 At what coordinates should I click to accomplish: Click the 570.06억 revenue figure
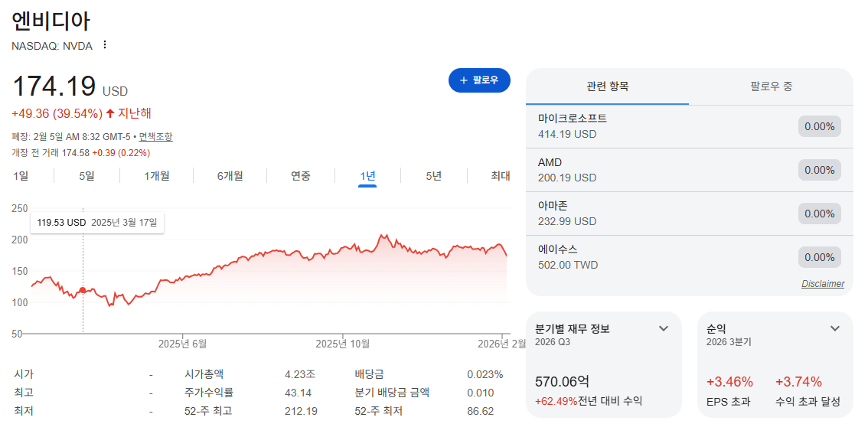click(x=561, y=381)
